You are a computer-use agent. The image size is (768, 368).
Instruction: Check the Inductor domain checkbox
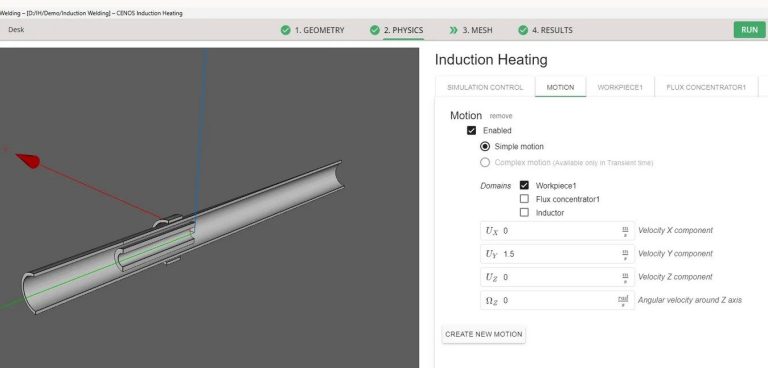[x=525, y=213]
